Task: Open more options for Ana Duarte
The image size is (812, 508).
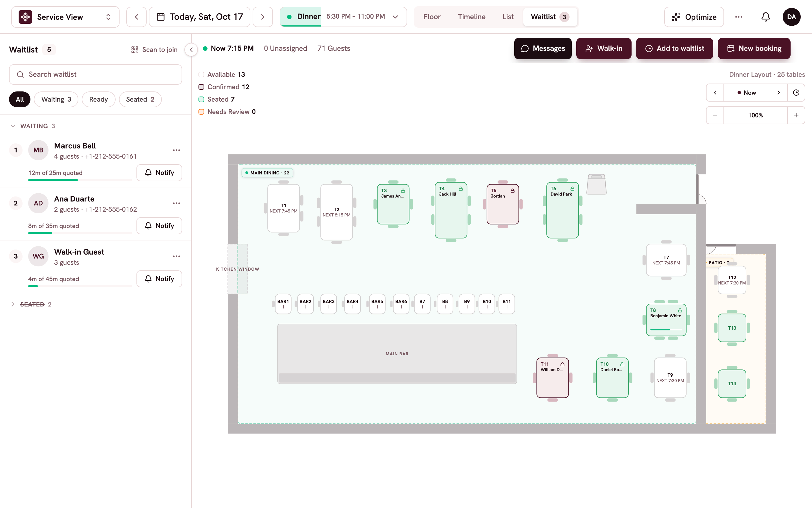Action: click(176, 203)
